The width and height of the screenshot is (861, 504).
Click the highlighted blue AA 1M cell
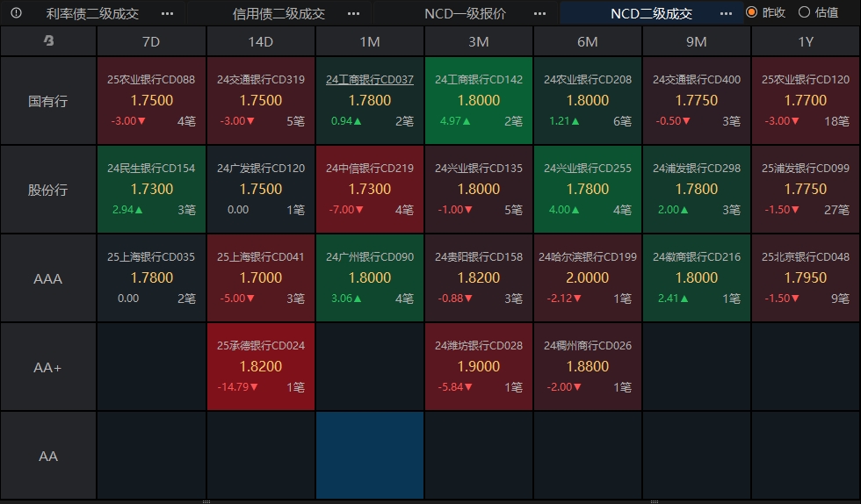pos(370,456)
